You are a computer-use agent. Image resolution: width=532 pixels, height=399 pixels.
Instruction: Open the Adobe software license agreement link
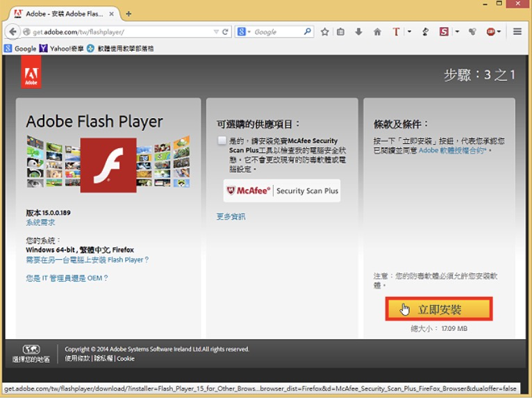coord(453,150)
